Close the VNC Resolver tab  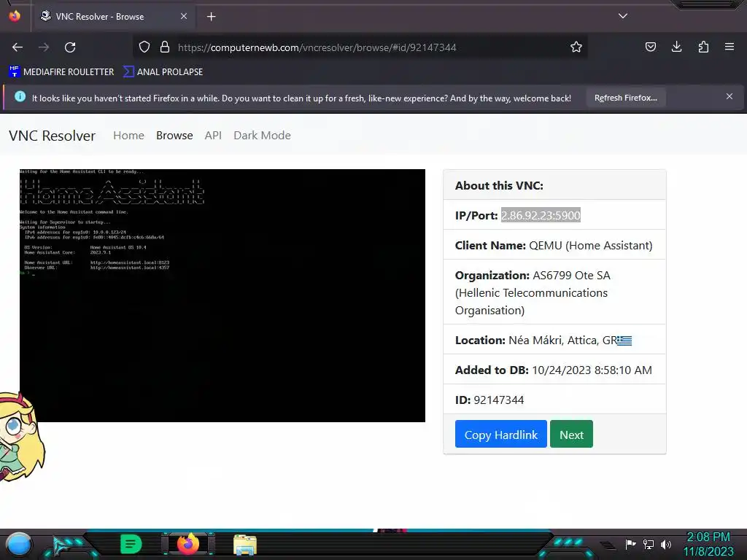point(184,16)
